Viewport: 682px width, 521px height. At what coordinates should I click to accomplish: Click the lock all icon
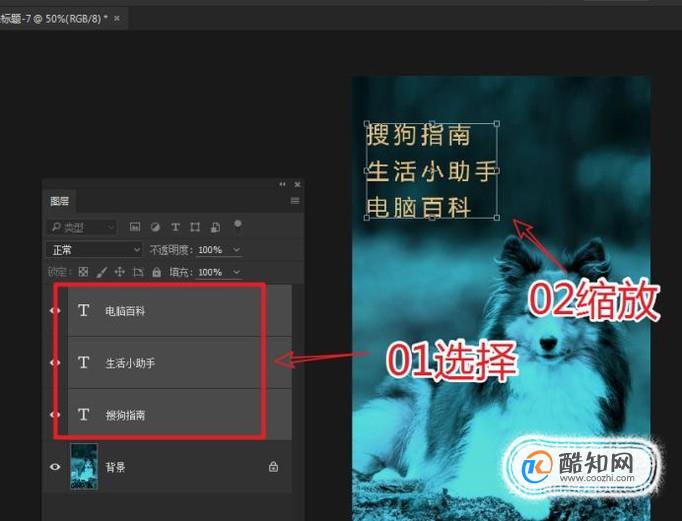pyautogui.click(x=157, y=272)
